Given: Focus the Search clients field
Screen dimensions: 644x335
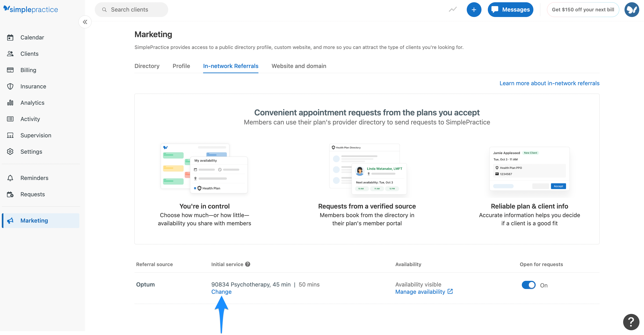Looking at the screenshot, I should (131, 10).
